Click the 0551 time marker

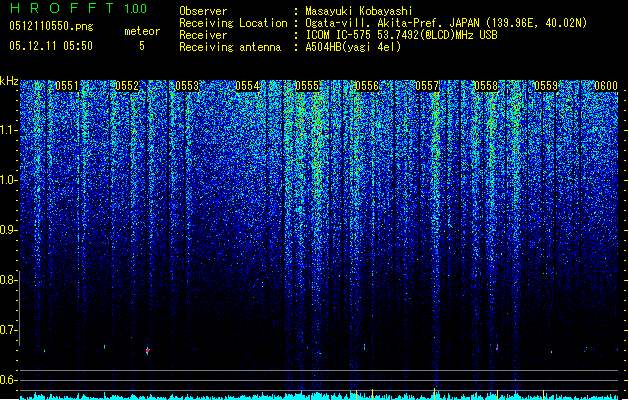coord(67,86)
